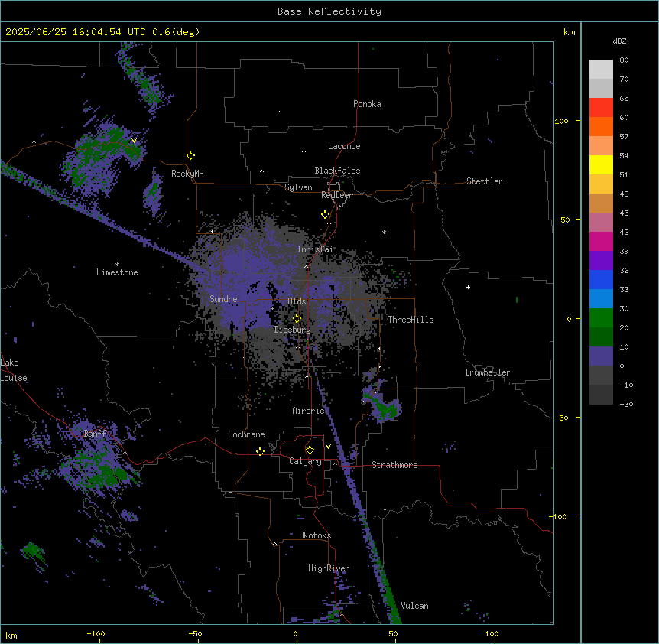Click the Vulcan city label
The width and height of the screenshot is (659, 644).
[415, 606]
